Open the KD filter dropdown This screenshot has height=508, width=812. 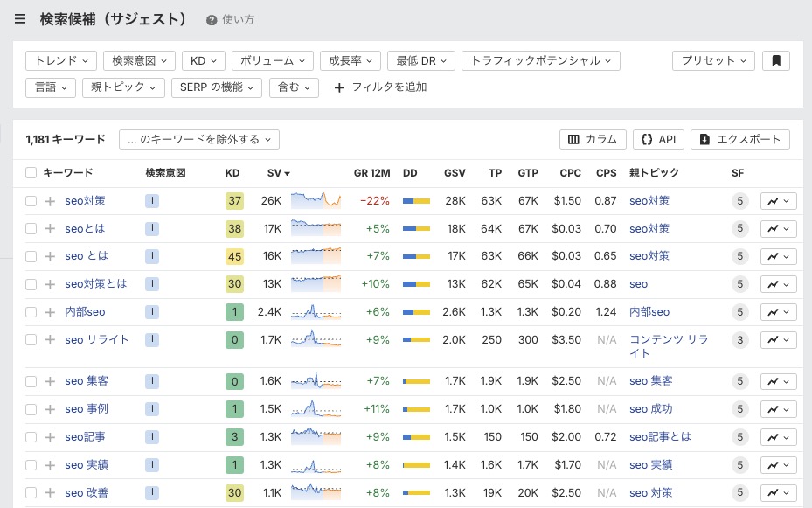tap(202, 60)
